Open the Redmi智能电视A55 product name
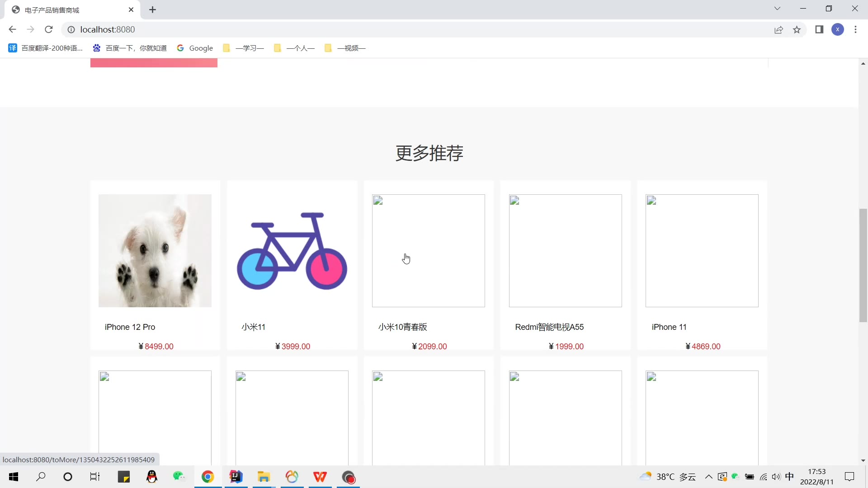The width and height of the screenshot is (868, 488). 549,327
